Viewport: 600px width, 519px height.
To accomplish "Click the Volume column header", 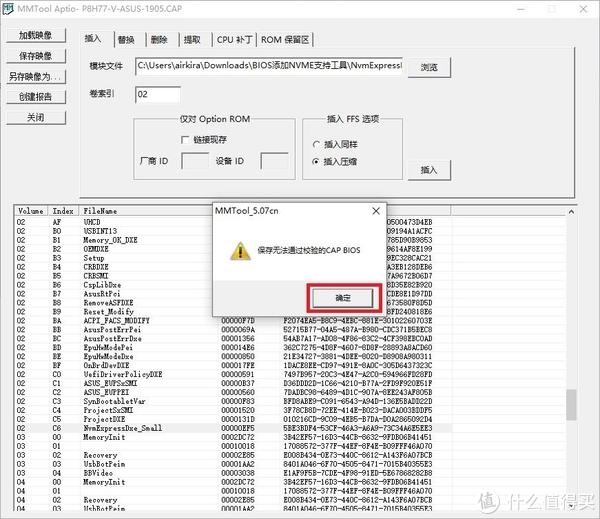I will (x=31, y=211).
